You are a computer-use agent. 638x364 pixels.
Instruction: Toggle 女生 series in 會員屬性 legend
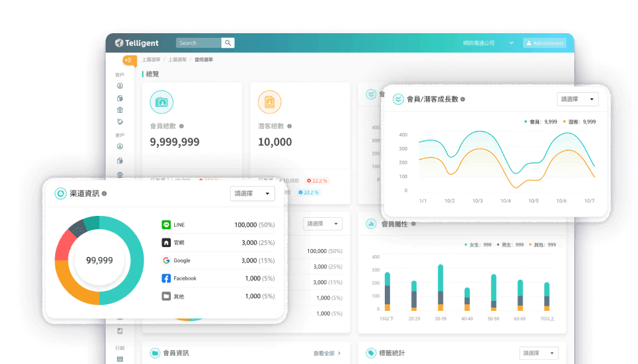point(478,245)
